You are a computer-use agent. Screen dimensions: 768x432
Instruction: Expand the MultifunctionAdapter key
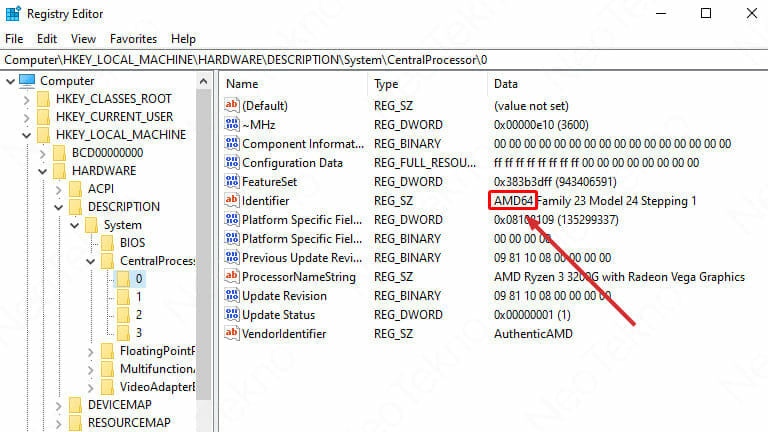(x=91, y=370)
